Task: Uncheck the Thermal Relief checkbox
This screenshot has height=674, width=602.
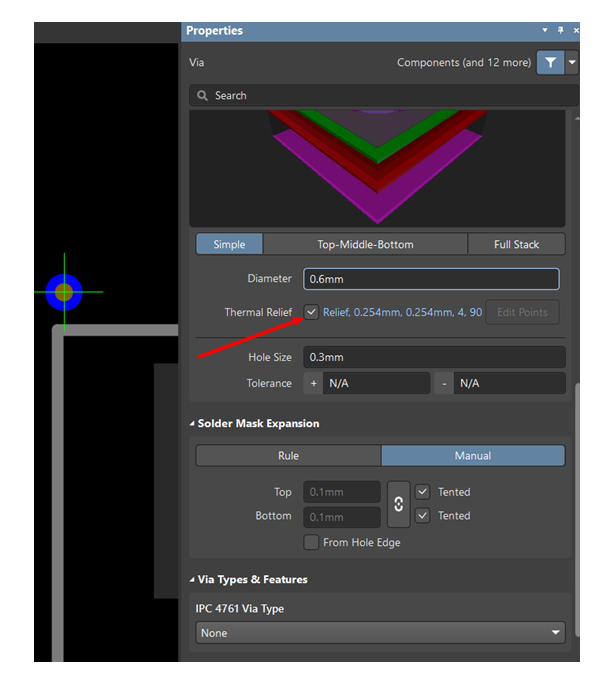Action: [x=311, y=312]
